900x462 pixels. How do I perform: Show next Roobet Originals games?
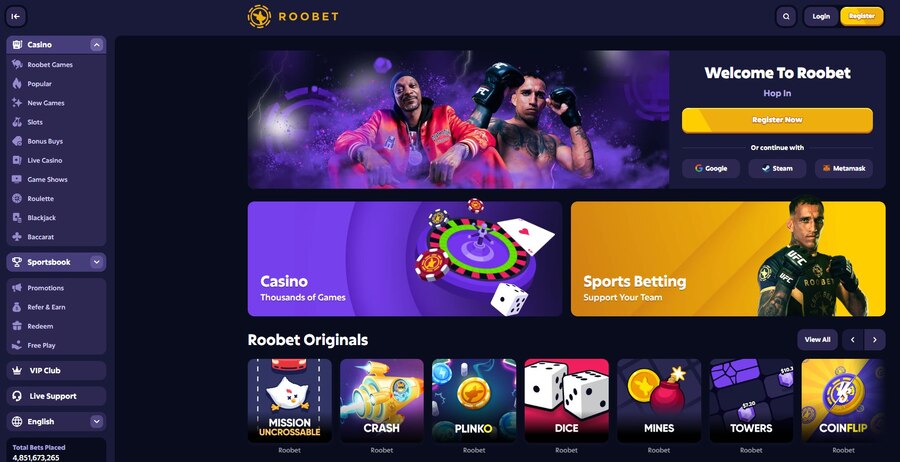pyautogui.click(x=875, y=340)
